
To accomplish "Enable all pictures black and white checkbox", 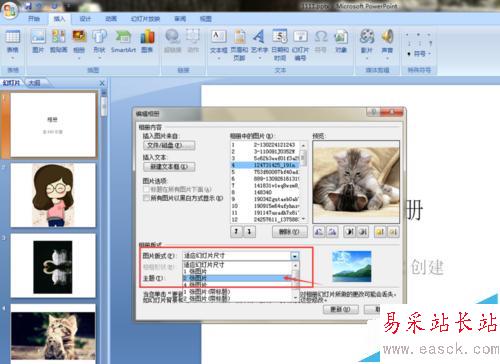I will [146, 198].
